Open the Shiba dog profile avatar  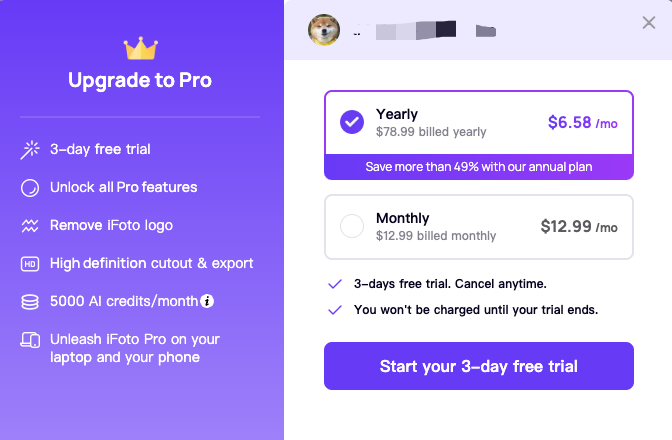[324, 30]
